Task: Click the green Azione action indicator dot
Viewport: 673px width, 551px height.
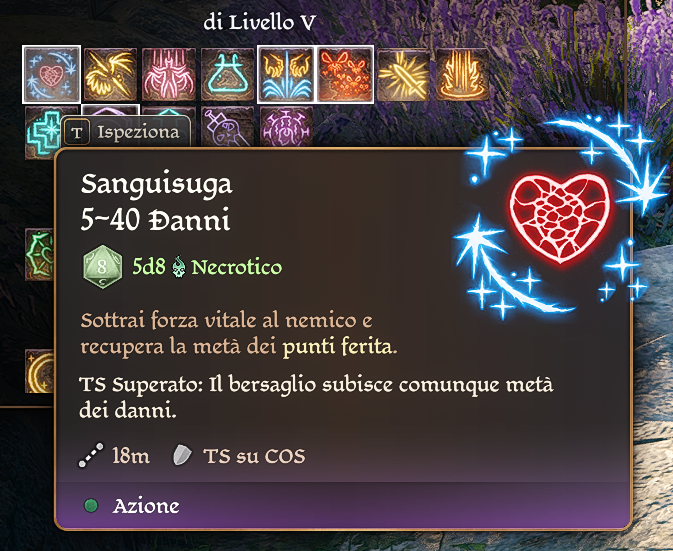Action: click(91, 506)
